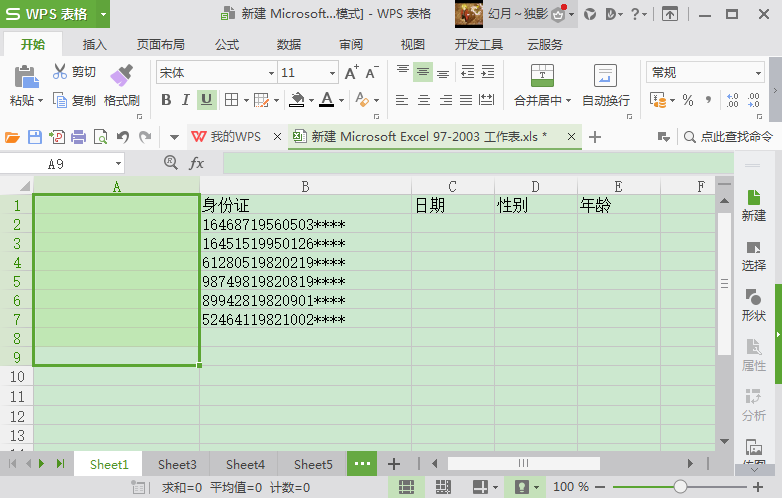782x498 pixels.
Task: Redo the last action
Action: tap(145, 137)
